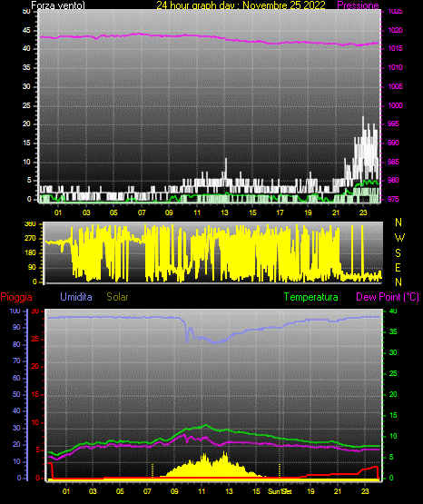Click the S compass label for wind direction
Screen dimensions: 423x504
coord(398,253)
